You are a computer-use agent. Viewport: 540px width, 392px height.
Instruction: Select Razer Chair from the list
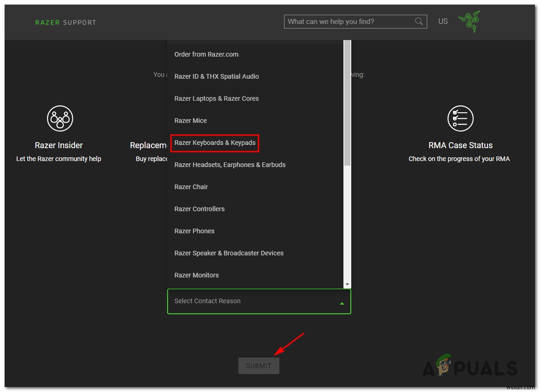[x=191, y=186]
